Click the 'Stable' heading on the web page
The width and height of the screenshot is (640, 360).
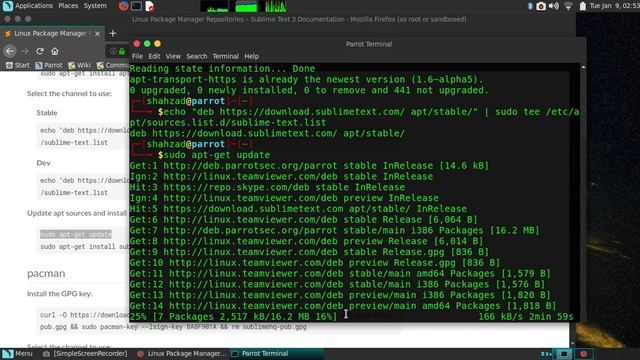pos(47,113)
